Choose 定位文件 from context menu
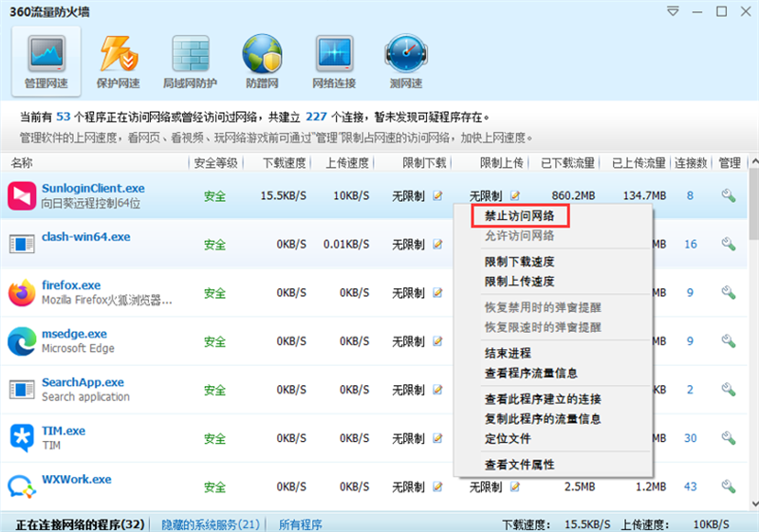The width and height of the screenshot is (759, 532). [508, 439]
